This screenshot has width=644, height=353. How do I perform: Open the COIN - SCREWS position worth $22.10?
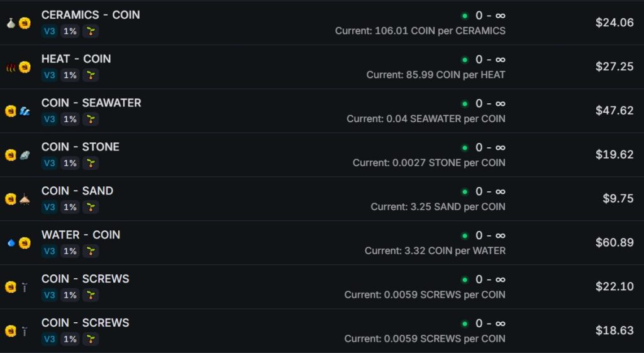point(86,279)
